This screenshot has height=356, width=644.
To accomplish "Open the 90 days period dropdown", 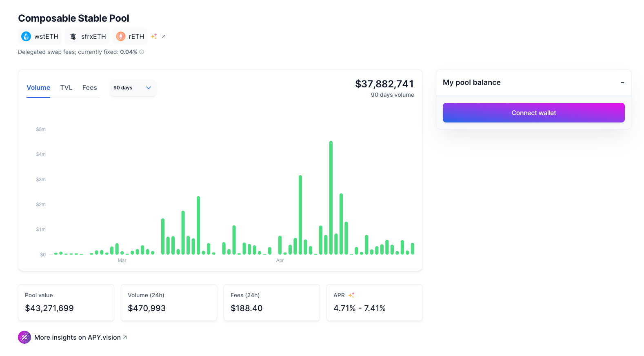I will pos(133,88).
